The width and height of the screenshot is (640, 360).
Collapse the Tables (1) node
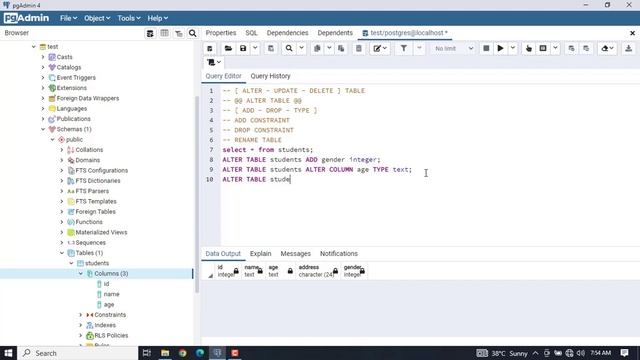[x=62, y=253]
